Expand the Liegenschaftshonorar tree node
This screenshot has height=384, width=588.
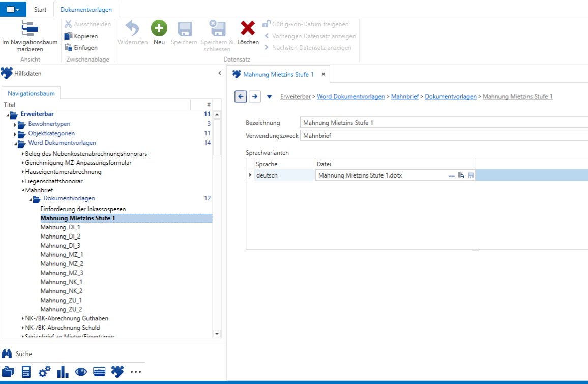[x=23, y=181]
